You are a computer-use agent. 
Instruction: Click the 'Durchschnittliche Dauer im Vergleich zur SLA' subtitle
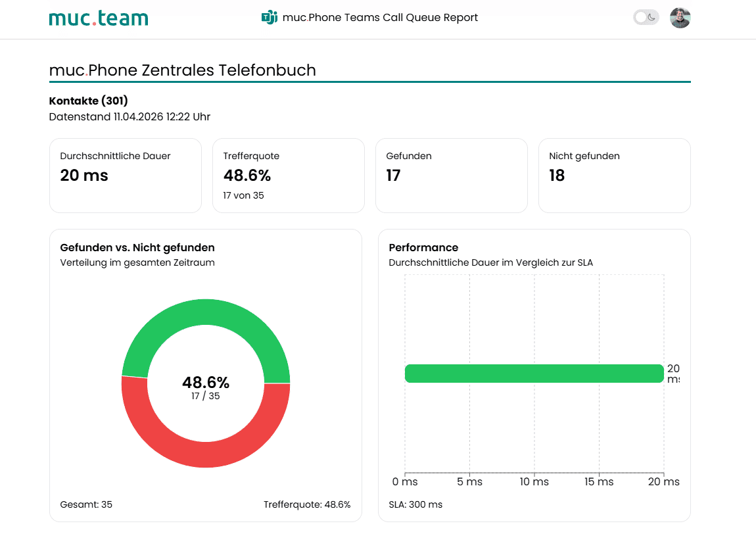491,262
